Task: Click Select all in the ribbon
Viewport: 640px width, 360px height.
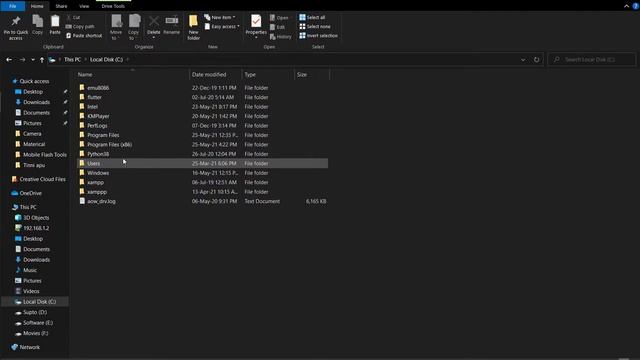Action: [x=312, y=18]
